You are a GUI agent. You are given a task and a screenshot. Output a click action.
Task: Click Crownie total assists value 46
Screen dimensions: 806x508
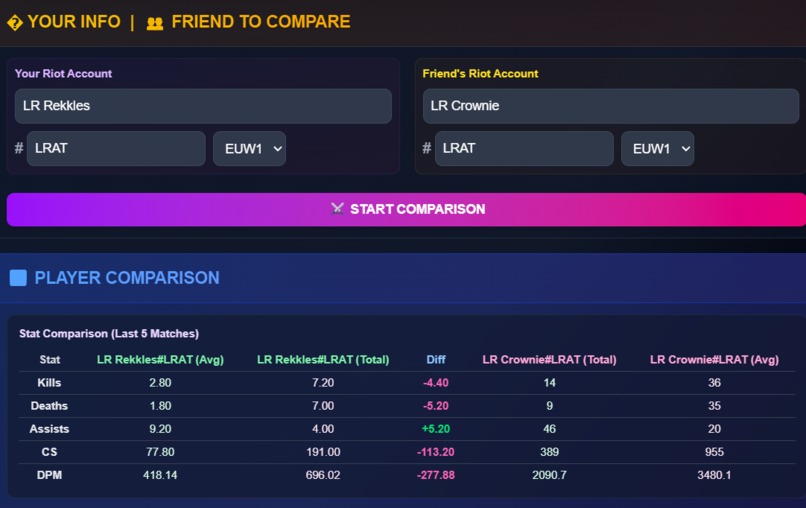(549, 429)
